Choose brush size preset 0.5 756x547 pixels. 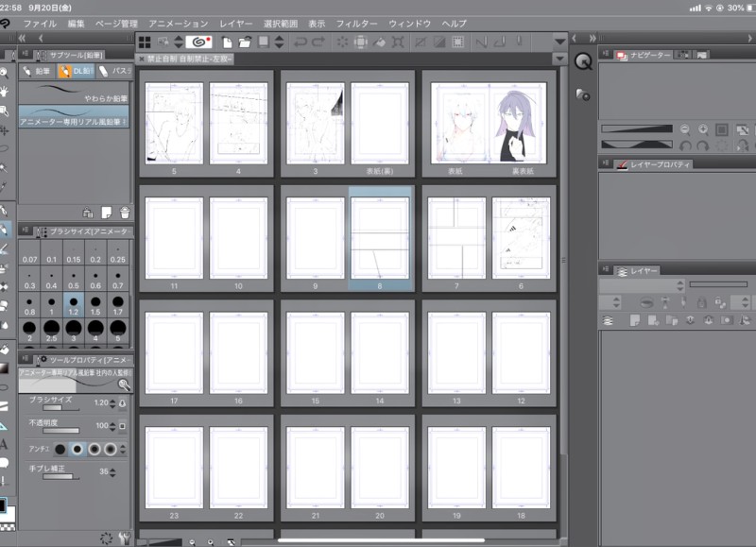point(74,281)
